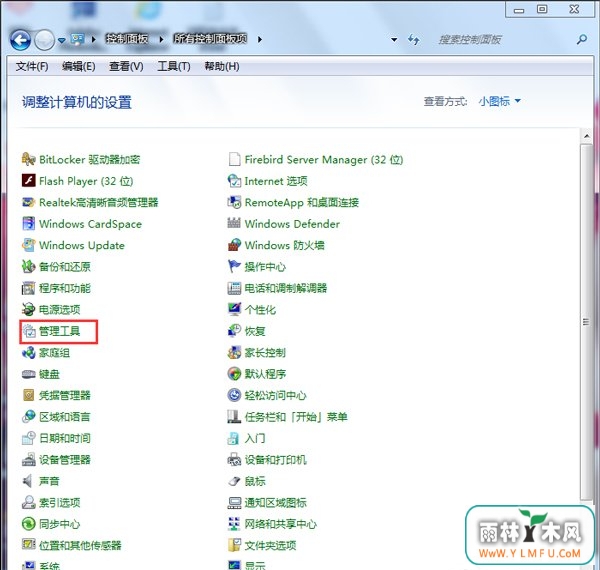Click the RemoteApp 和桌面连接 icon

tap(234, 202)
